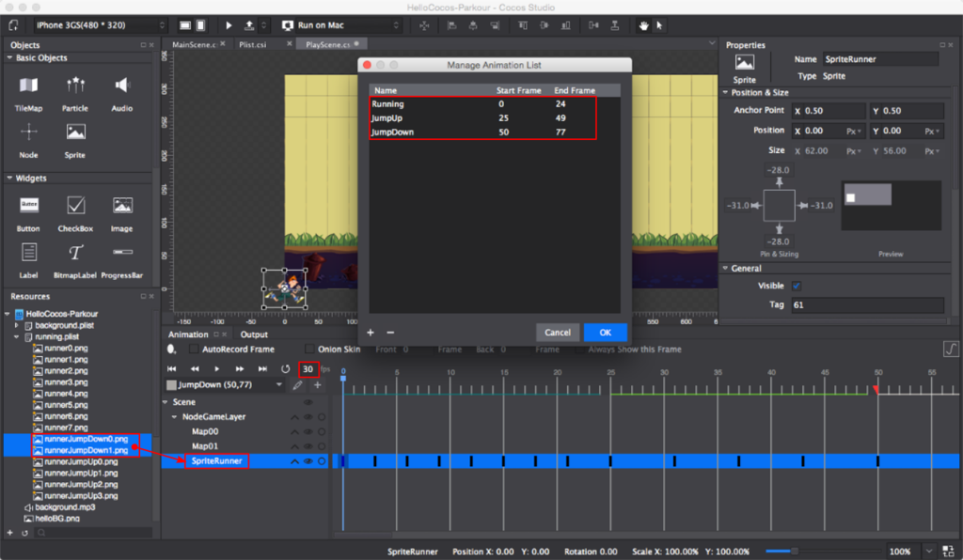Collapse NodeGameLayer in timeline tree
This screenshot has width=963, height=560.
[174, 416]
